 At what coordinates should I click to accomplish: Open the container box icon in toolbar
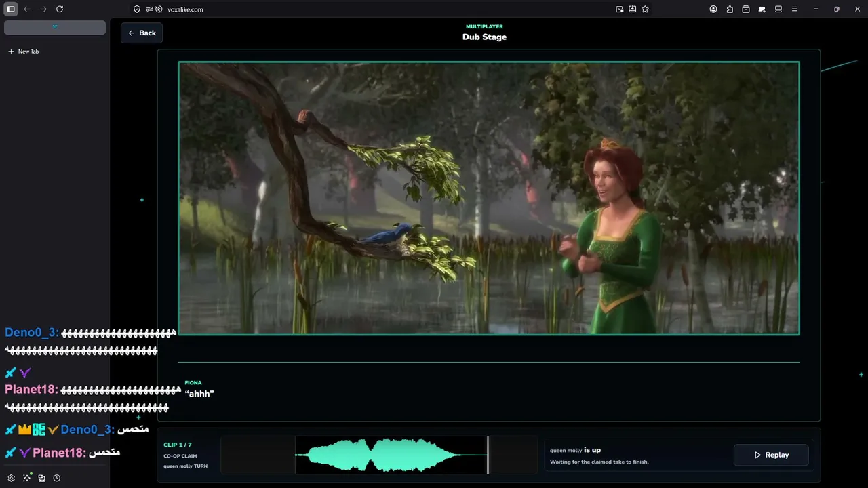(746, 9)
